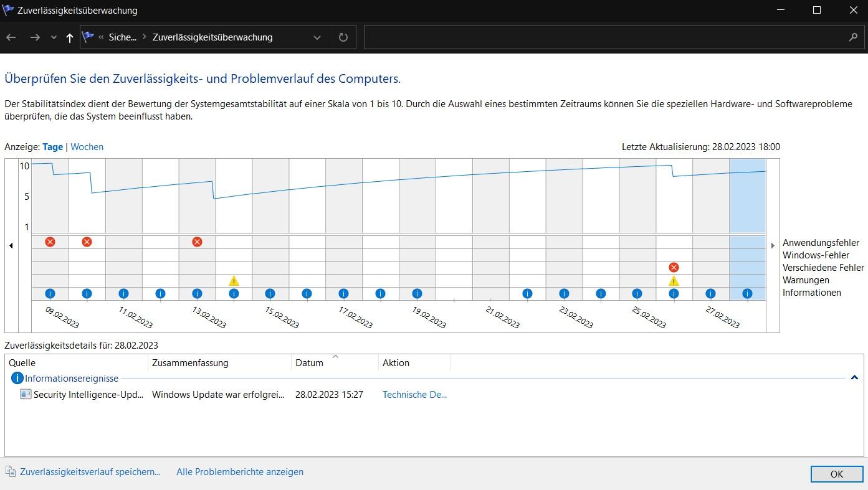Select the information icon for 13.02.2023

(197, 293)
